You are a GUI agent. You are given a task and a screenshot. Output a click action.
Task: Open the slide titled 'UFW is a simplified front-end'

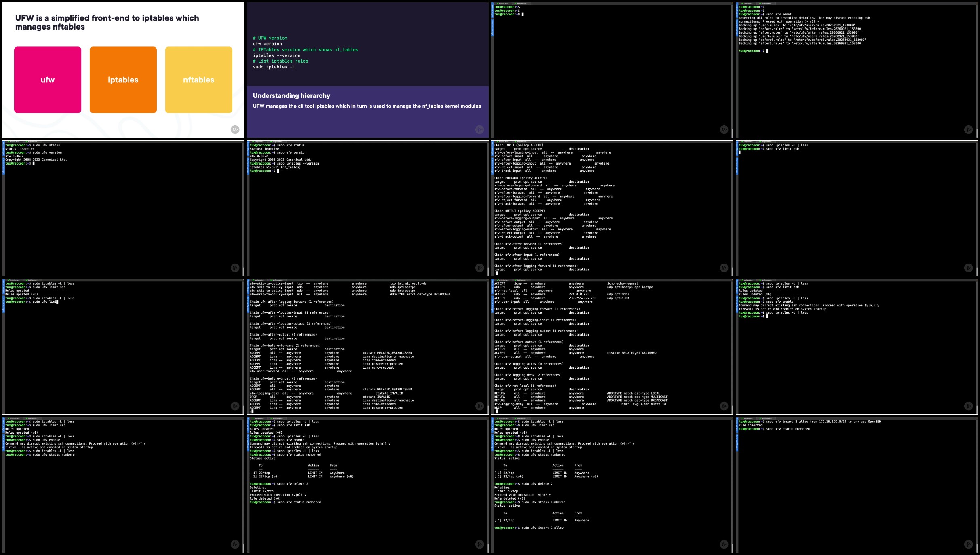coord(123,70)
